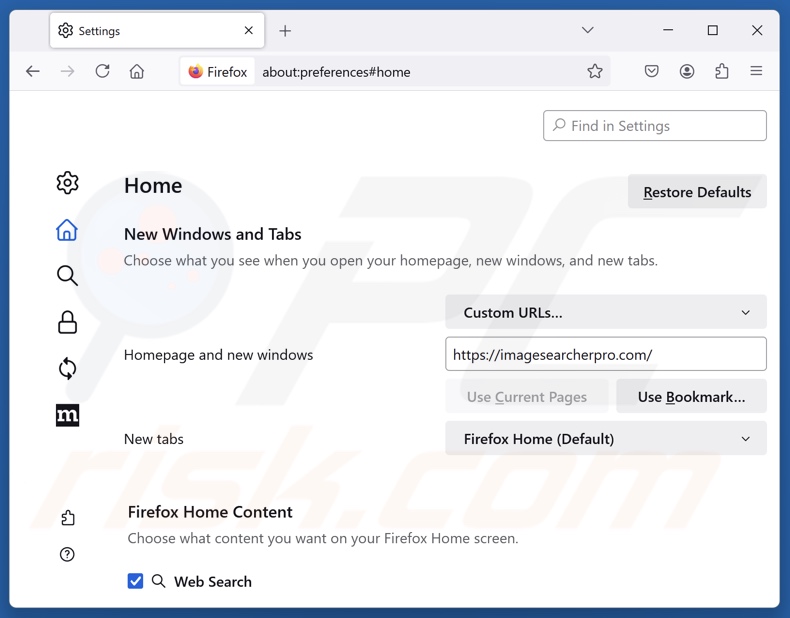This screenshot has height=618, width=790.
Task: Go back with the back arrow
Action: [33, 72]
